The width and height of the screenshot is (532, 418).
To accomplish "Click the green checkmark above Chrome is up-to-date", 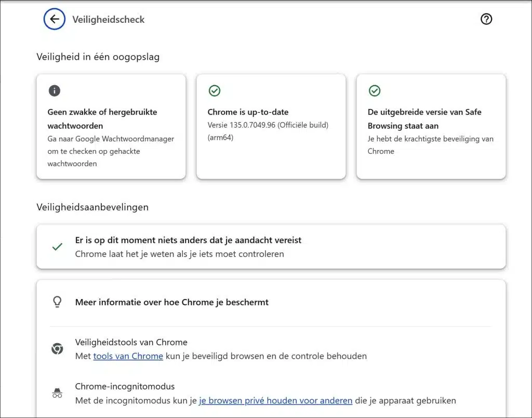I will (215, 91).
